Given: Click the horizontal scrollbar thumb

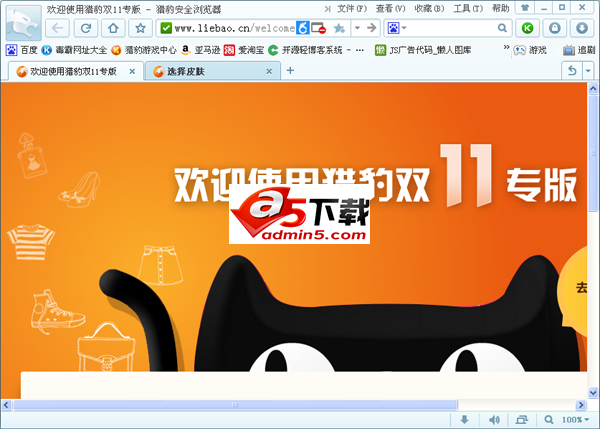Looking at the screenshot, I should point(235,405).
